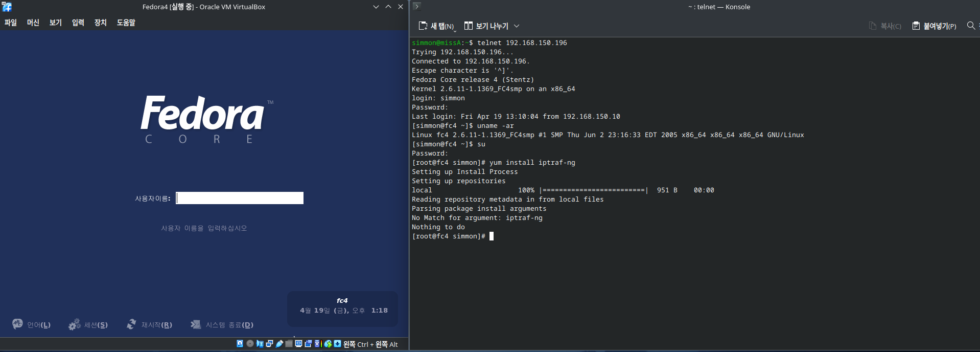The height and width of the screenshot is (352, 980).
Task: Click the 'Parsing package install arguments' line
Action: [479, 209]
